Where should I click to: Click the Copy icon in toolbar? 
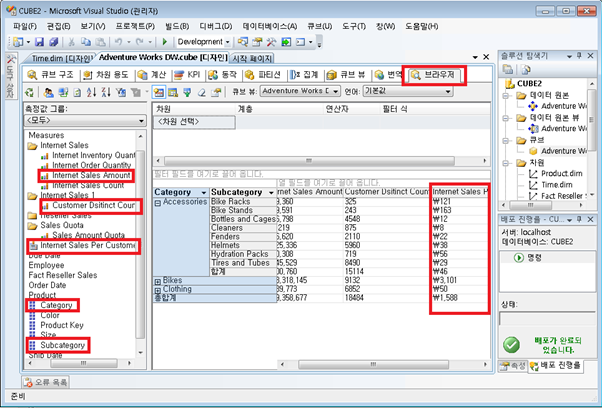pyautogui.click(x=86, y=42)
